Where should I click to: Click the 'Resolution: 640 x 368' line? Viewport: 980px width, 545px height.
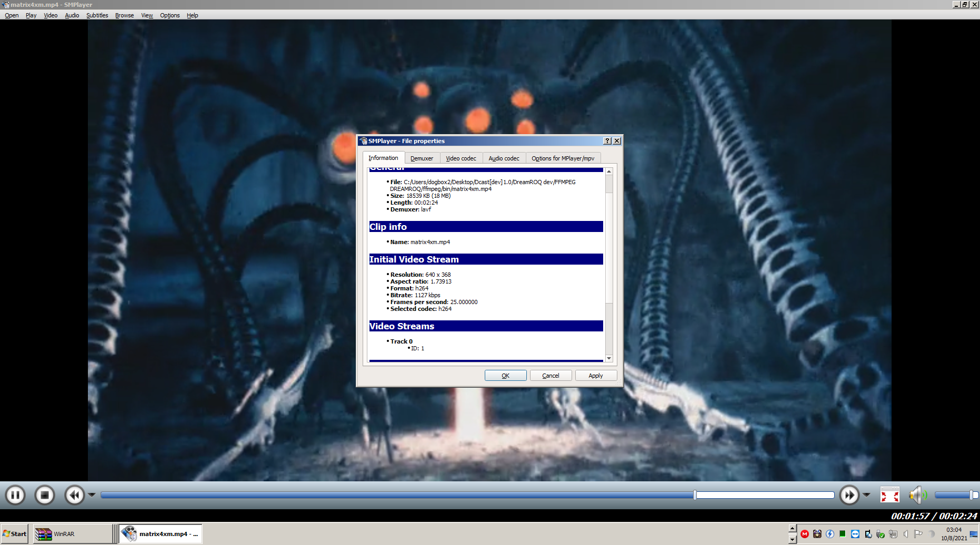tap(420, 275)
